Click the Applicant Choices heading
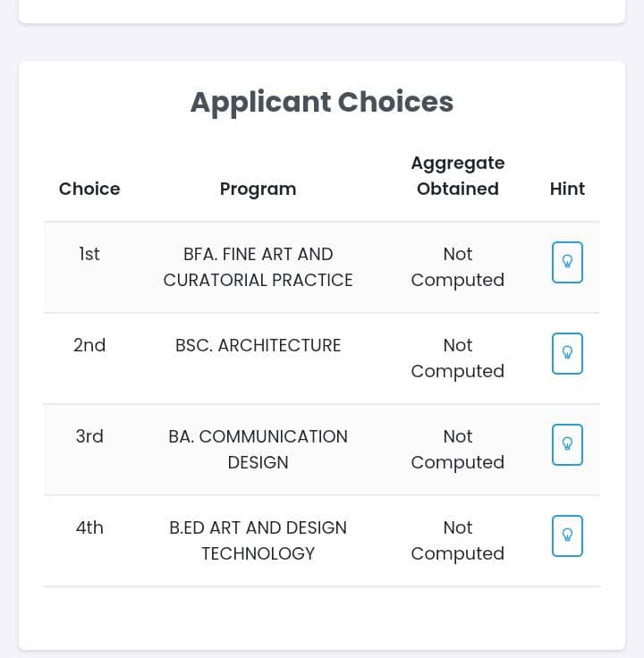The image size is (644, 658). (x=322, y=103)
